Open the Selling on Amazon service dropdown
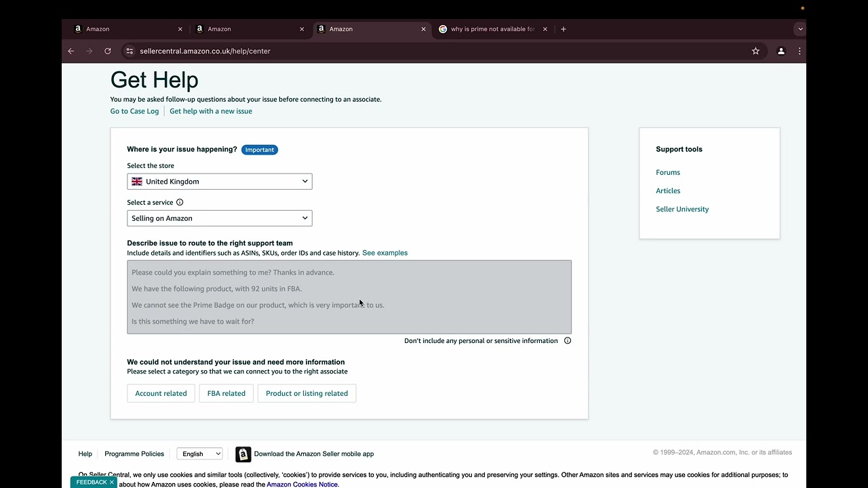Screen dimensions: 868x488 point(220,218)
